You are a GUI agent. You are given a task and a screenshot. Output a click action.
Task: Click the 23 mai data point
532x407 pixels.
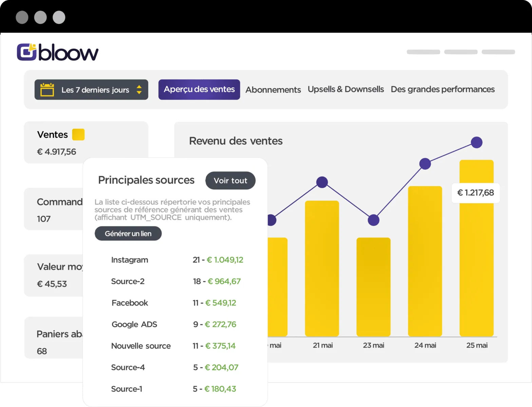(374, 220)
